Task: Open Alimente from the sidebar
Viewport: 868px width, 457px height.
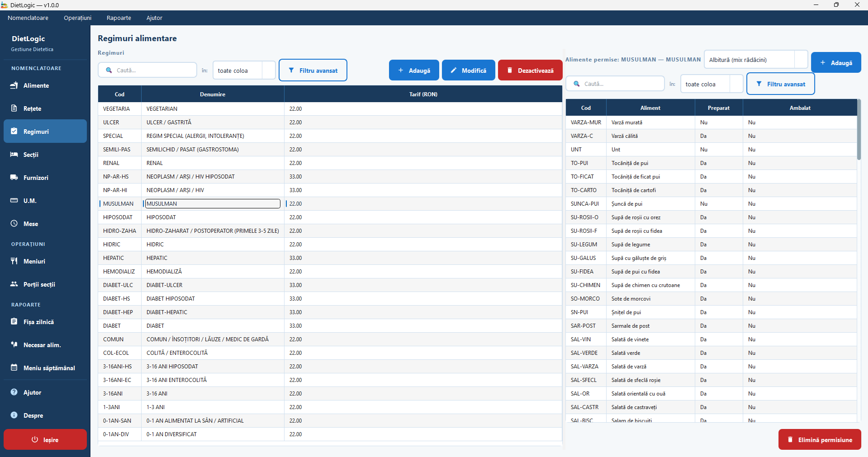Action: (45, 85)
